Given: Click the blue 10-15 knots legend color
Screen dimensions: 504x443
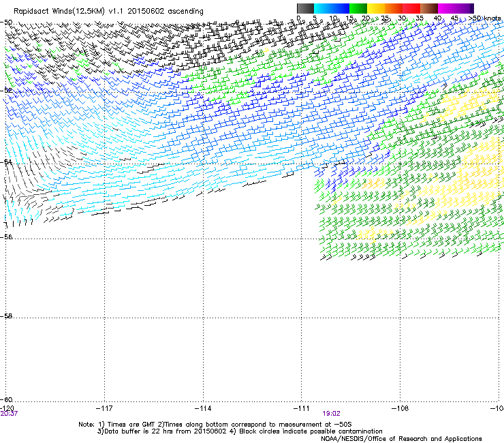Looking at the screenshot, I should tap(341, 8).
